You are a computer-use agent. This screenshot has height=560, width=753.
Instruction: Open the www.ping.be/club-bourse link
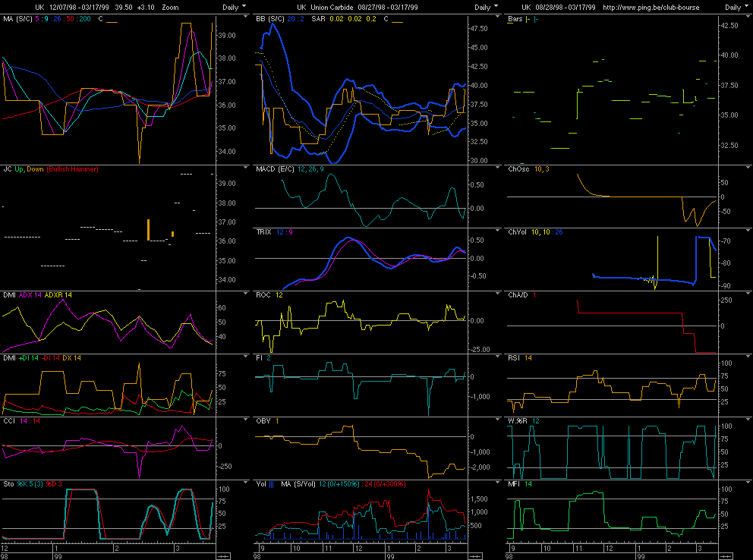tap(651, 7)
